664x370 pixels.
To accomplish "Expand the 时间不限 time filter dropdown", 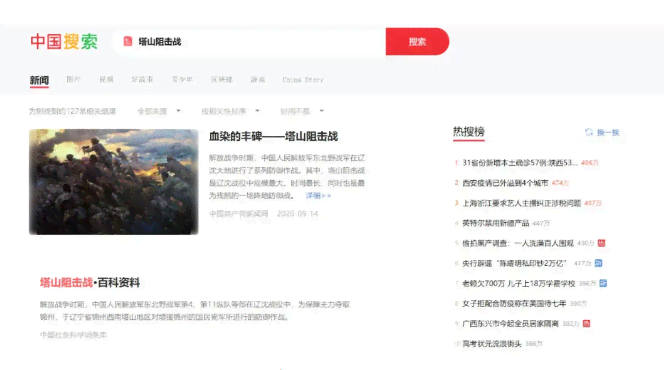I will [x=302, y=111].
